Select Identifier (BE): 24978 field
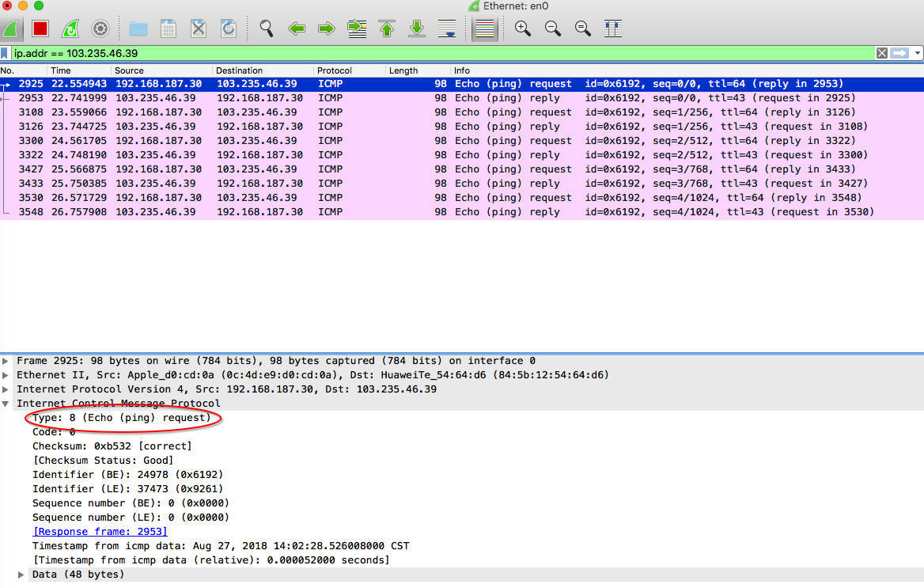This screenshot has height=588, width=924. coord(128,474)
